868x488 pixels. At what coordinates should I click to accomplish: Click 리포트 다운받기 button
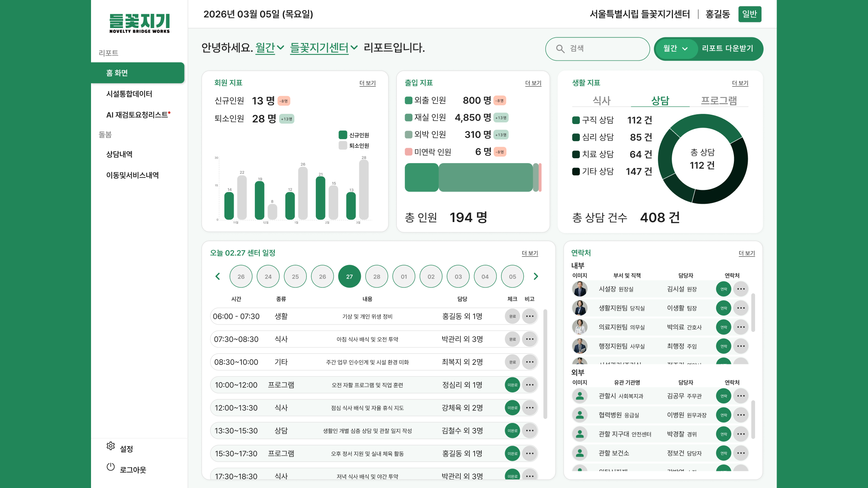(x=727, y=49)
